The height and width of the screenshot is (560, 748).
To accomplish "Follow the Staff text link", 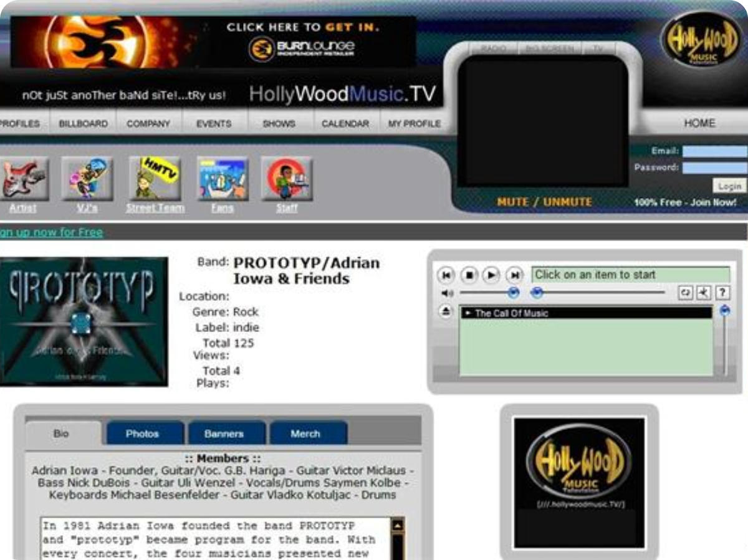I will point(287,208).
